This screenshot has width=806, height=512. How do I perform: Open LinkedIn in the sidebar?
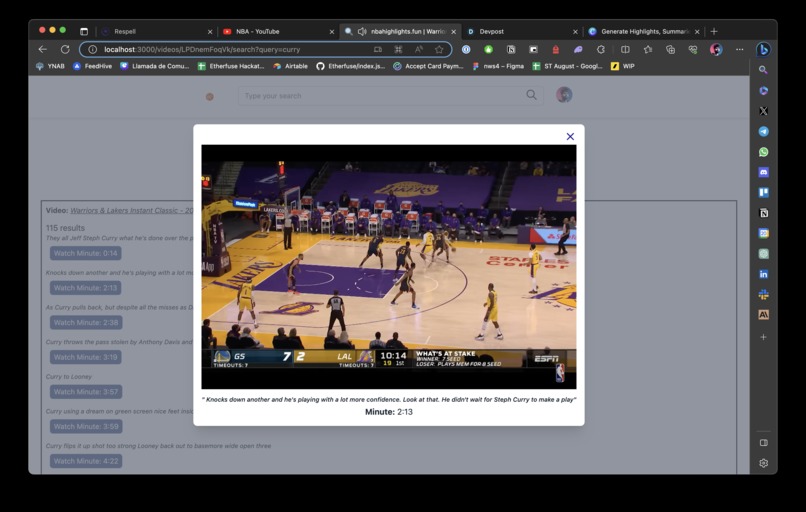(763, 274)
